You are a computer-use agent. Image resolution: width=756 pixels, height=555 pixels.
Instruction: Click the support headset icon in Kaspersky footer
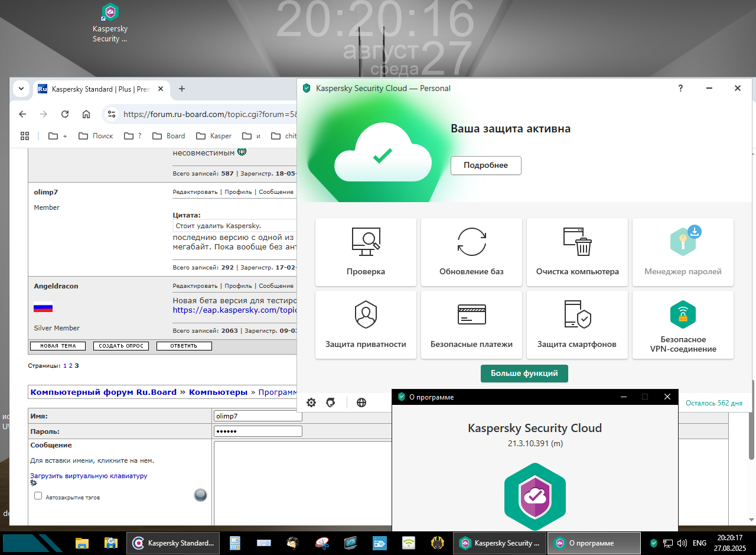tap(331, 403)
